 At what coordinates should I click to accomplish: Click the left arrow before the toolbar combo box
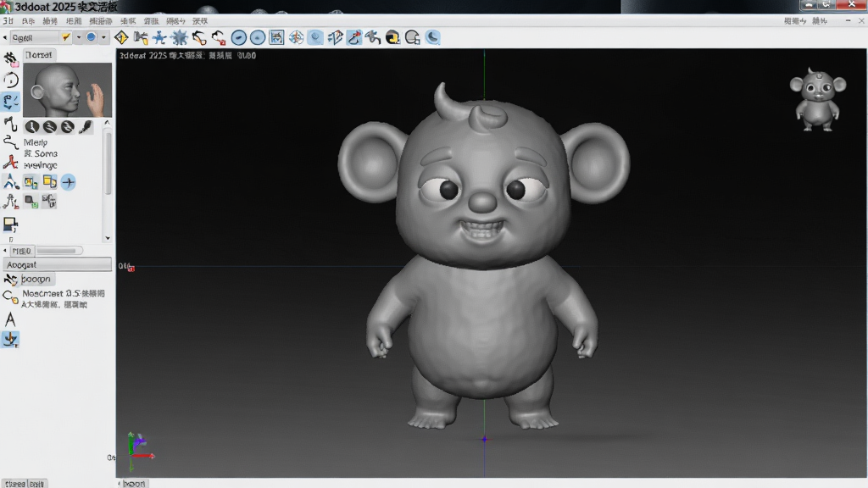[5, 37]
